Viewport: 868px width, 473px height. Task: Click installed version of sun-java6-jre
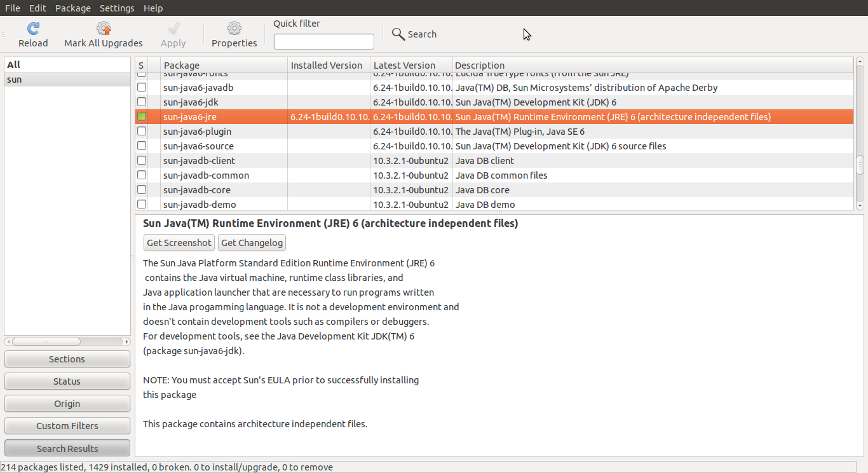[329, 116]
